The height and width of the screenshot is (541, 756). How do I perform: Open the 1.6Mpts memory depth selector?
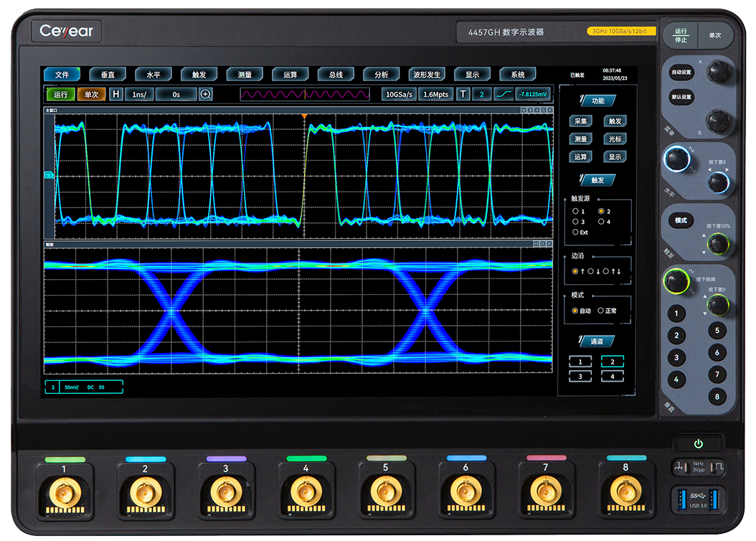pyautogui.click(x=435, y=94)
